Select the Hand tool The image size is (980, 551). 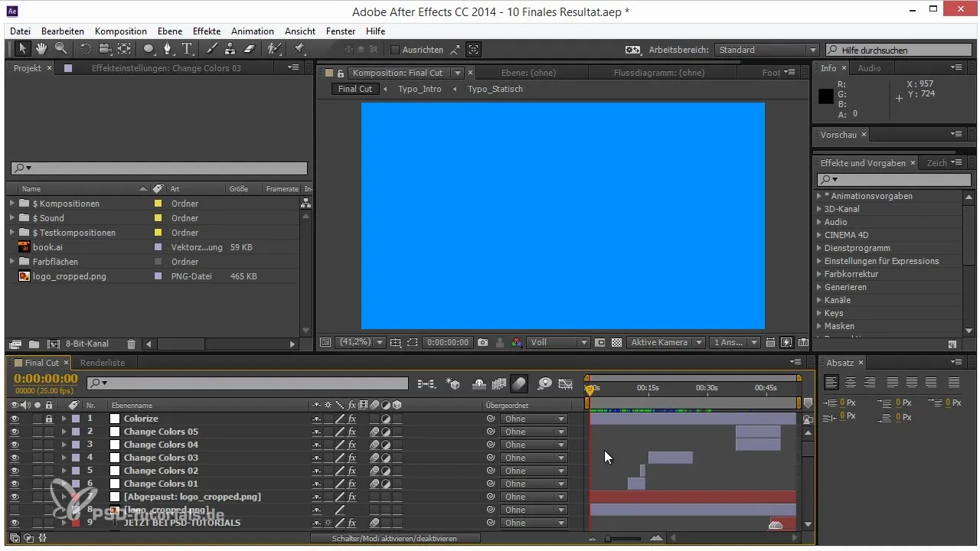point(41,49)
